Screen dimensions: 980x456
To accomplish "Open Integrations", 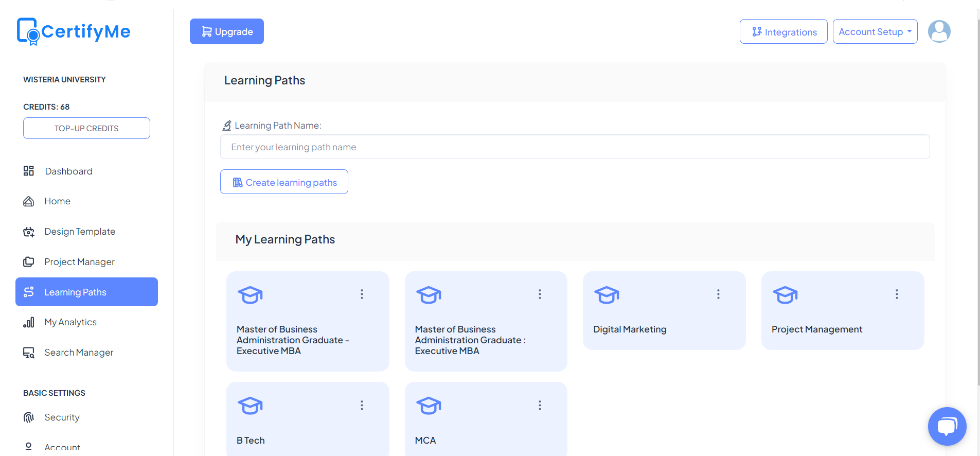I will tap(783, 31).
